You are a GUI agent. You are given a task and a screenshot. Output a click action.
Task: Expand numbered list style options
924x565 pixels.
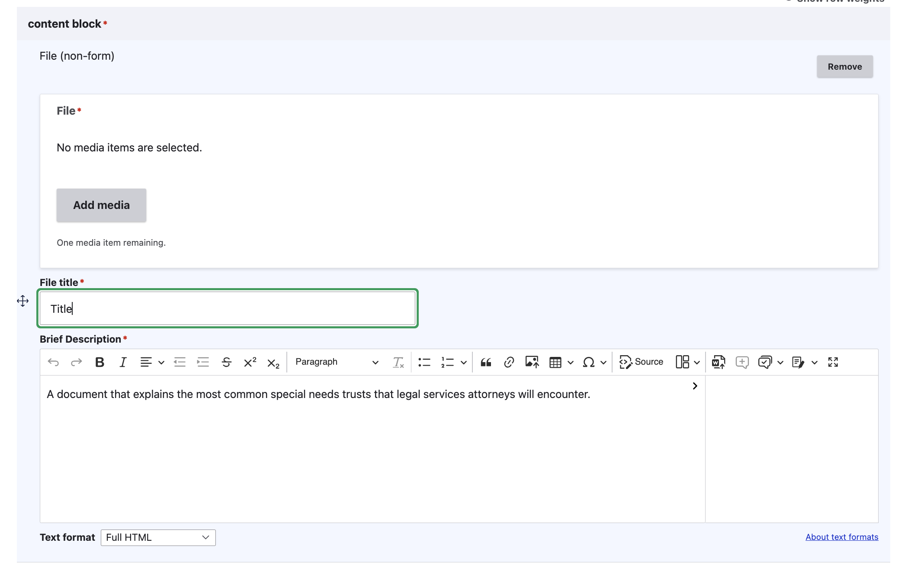[x=464, y=363]
